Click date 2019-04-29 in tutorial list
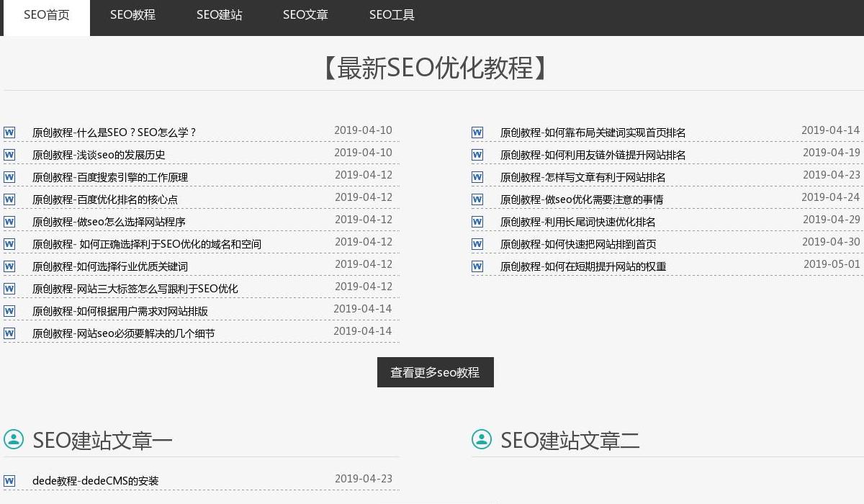This screenshot has height=504, width=864. click(832, 220)
